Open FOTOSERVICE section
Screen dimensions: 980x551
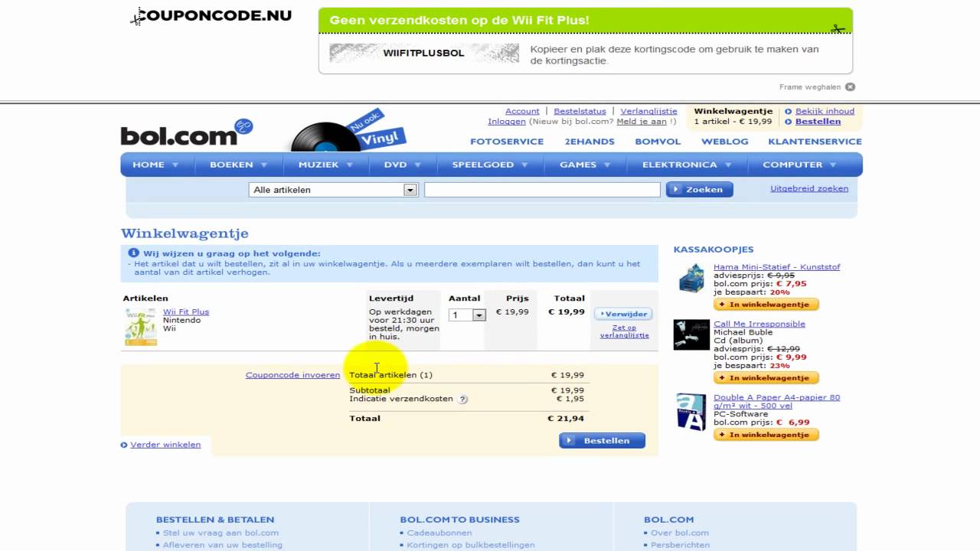click(507, 142)
